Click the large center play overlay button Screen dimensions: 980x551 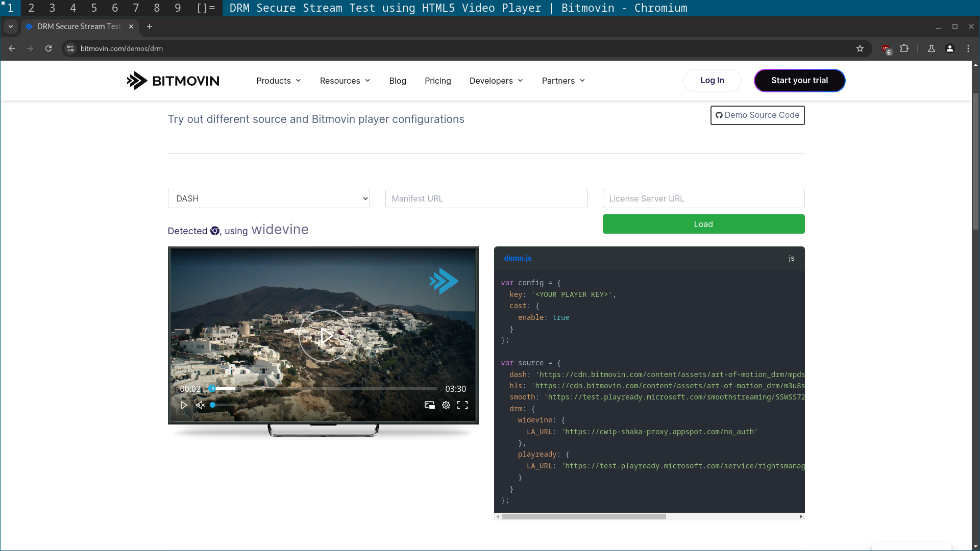(x=325, y=336)
